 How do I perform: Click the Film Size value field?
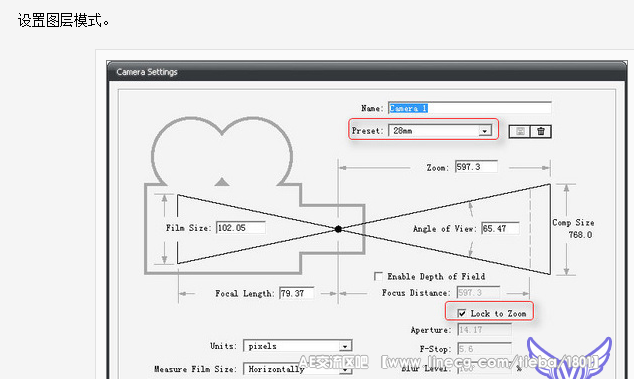241,228
